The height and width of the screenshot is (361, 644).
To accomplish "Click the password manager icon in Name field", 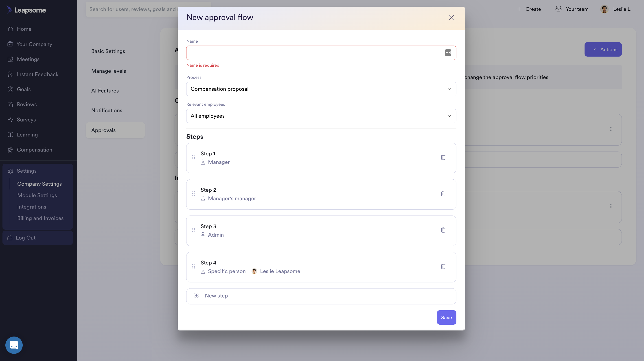I will point(448,53).
